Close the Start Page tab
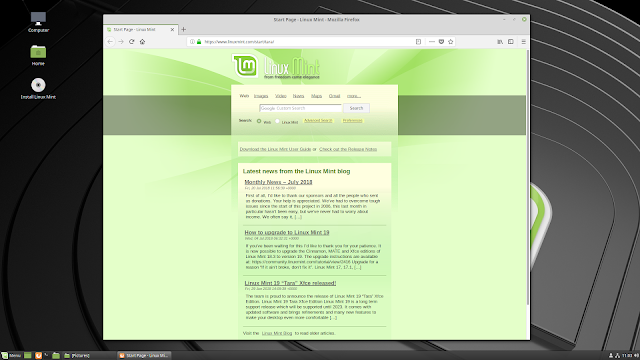Image resolution: width=640 pixels, height=360 pixels. (172, 29)
